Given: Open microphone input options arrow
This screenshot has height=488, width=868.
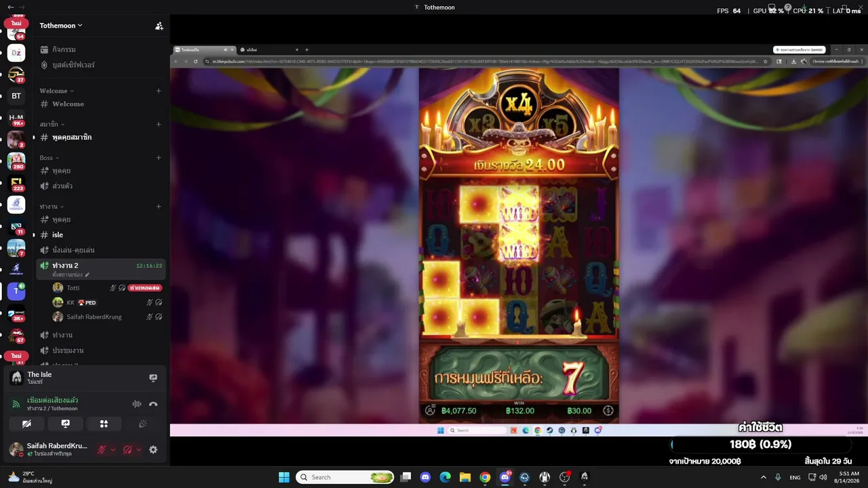Looking at the screenshot, I should click(x=113, y=449).
